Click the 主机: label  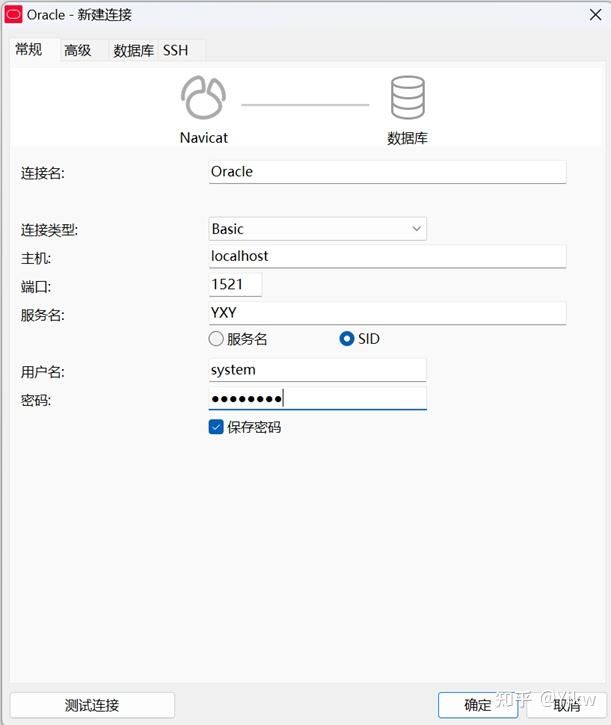coord(36,258)
